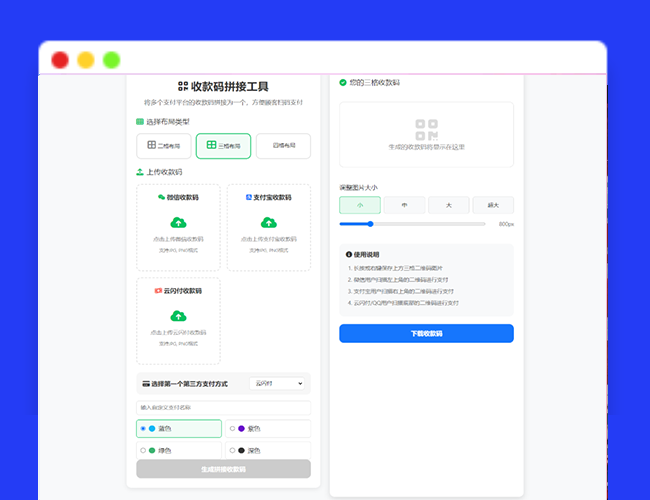Click the green checkmark beside 您的三格收款码
650x500 pixels.
[x=343, y=83]
